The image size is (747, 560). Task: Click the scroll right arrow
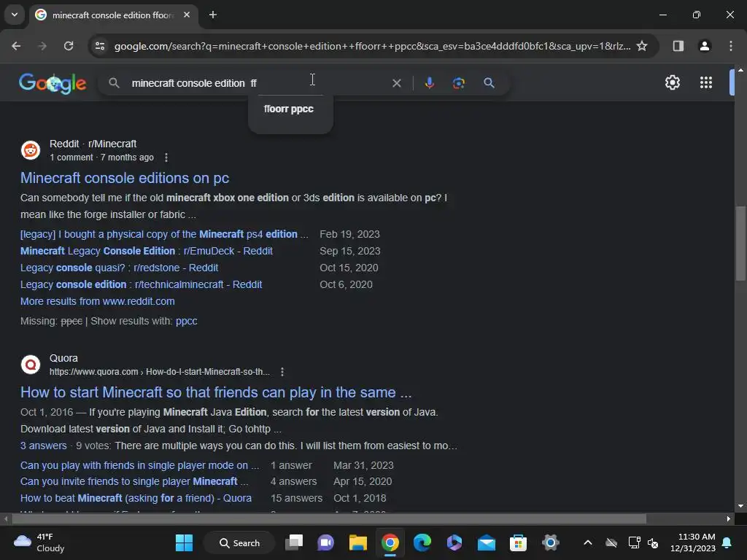point(729,518)
